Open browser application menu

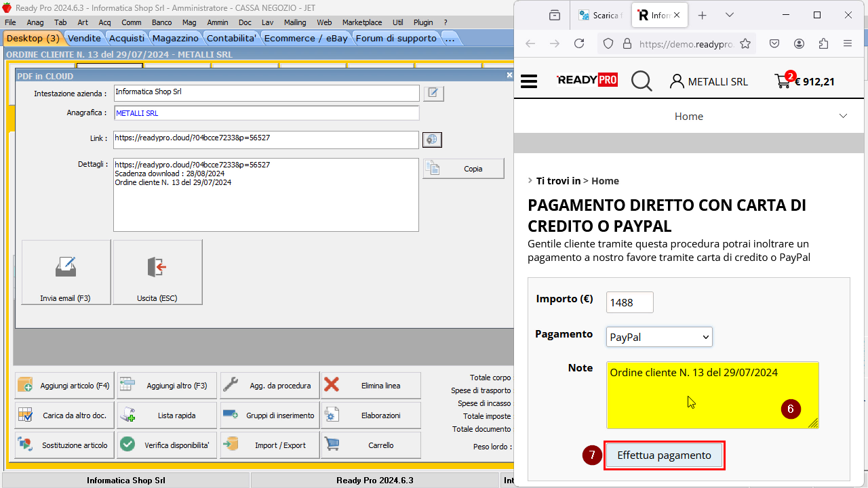coord(848,43)
